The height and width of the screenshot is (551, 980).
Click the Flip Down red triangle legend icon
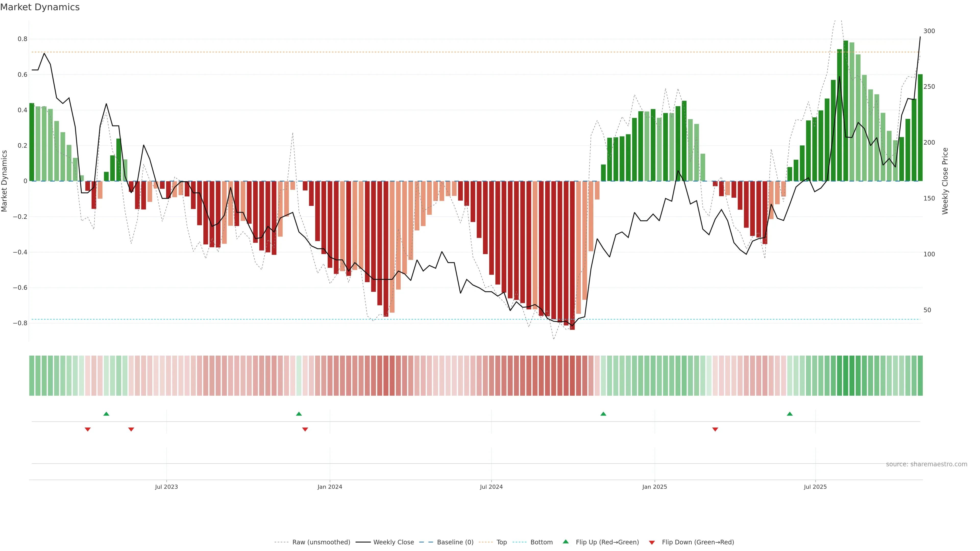[652, 543]
